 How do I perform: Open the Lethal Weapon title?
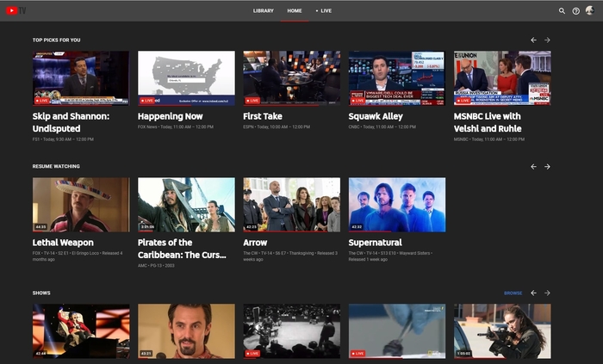63,243
